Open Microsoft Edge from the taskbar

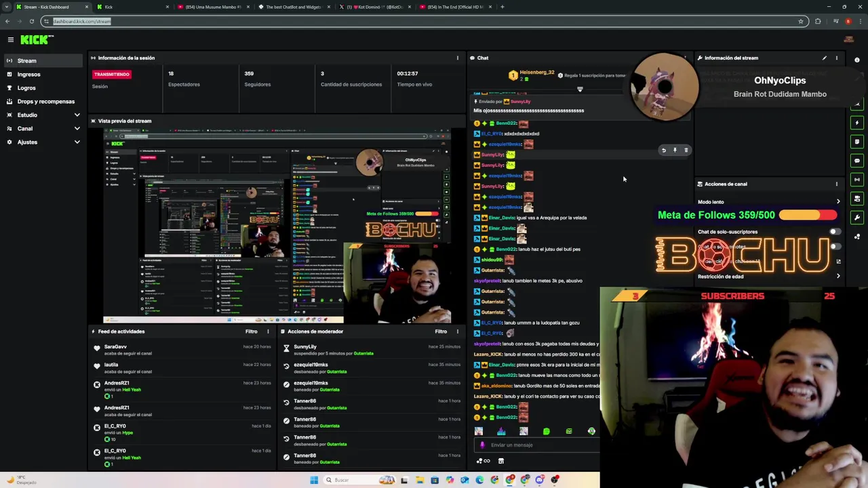480,480
